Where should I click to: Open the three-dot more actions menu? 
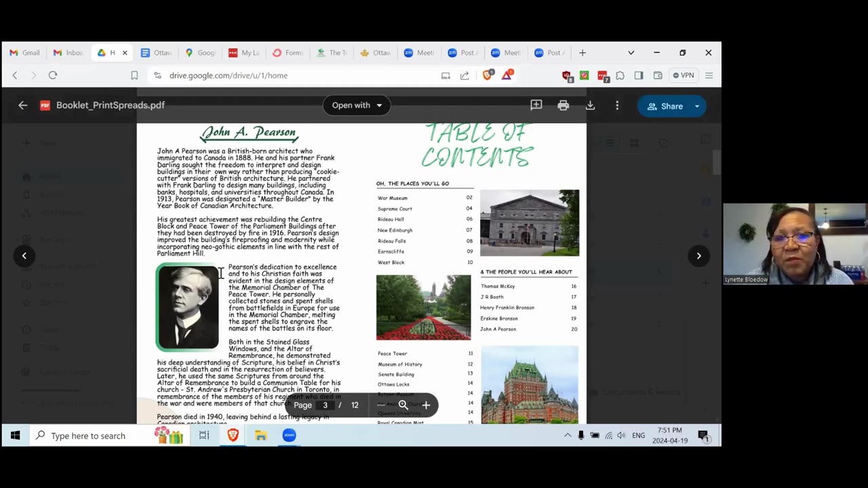click(617, 105)
